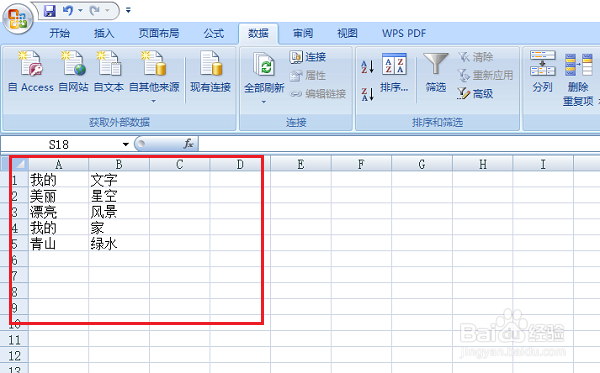Viewport: 600px width, 373px height.
Task: Click the 全部刷新 refresh all icon
Action: point(264,65)
